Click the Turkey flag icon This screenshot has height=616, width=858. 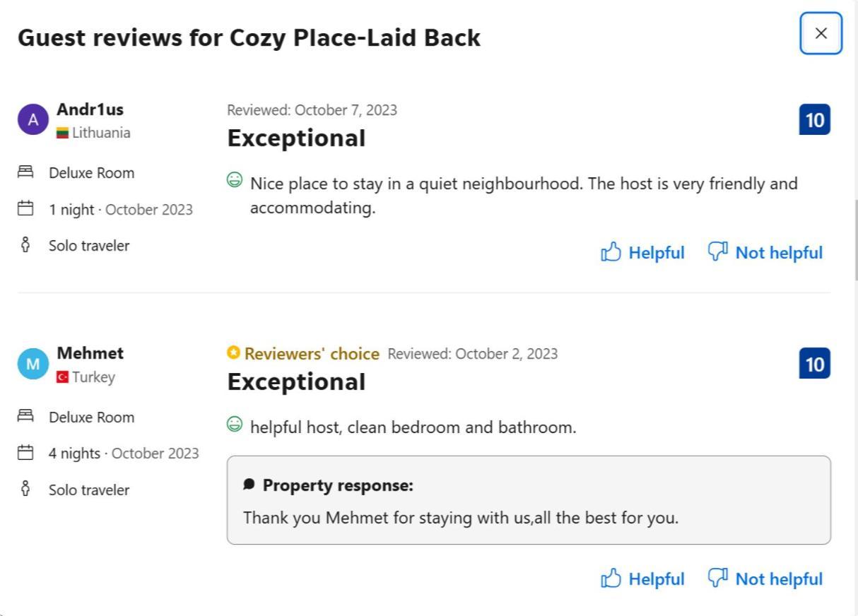point(63,377)
